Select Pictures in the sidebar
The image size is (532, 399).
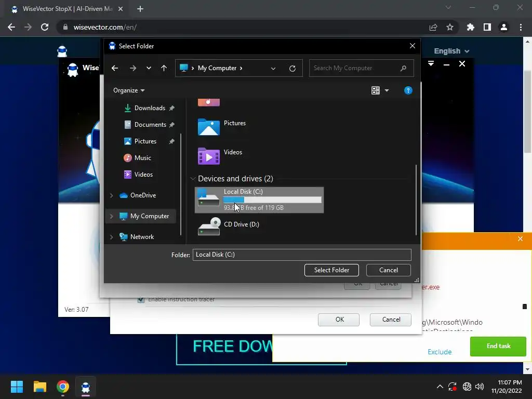click(x=145, y=141)
